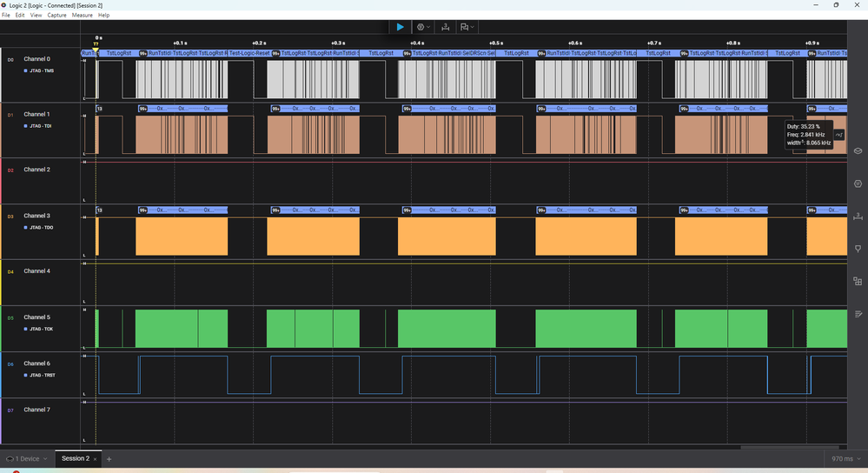The width and height of the screenshot is (868, 473).
Task: Start capture with the blue play button
Action: [400, 27]
